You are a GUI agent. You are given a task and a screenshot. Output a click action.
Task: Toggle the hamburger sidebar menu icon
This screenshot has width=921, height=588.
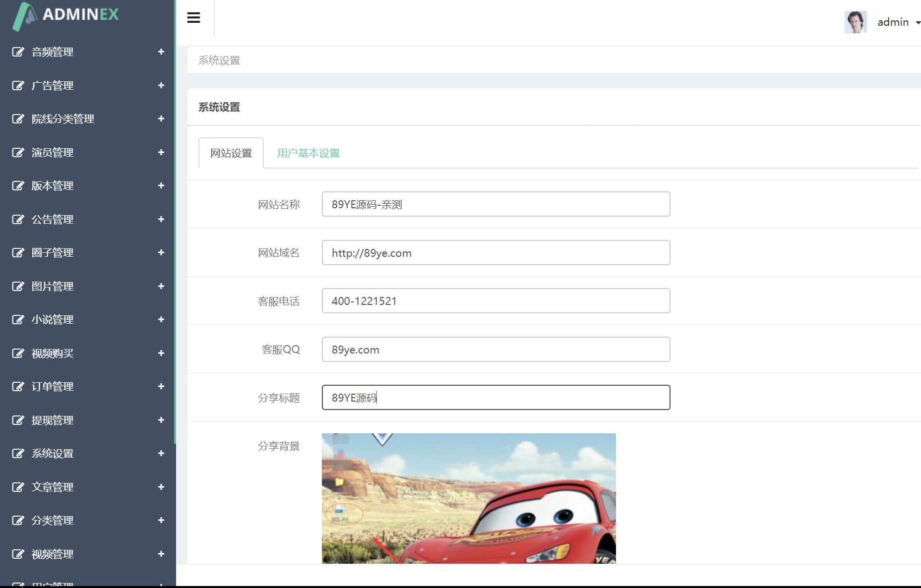click(193, 18)
